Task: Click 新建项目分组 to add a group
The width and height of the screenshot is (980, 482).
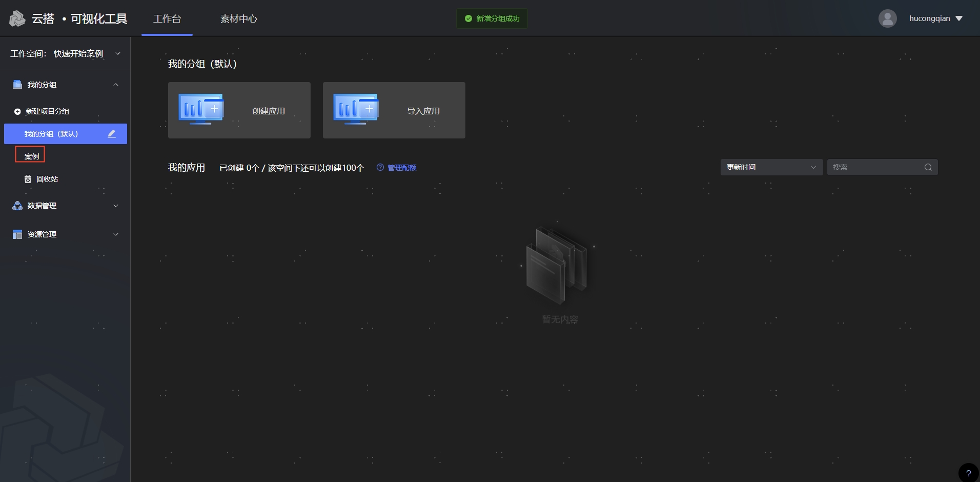Action: 48,111
